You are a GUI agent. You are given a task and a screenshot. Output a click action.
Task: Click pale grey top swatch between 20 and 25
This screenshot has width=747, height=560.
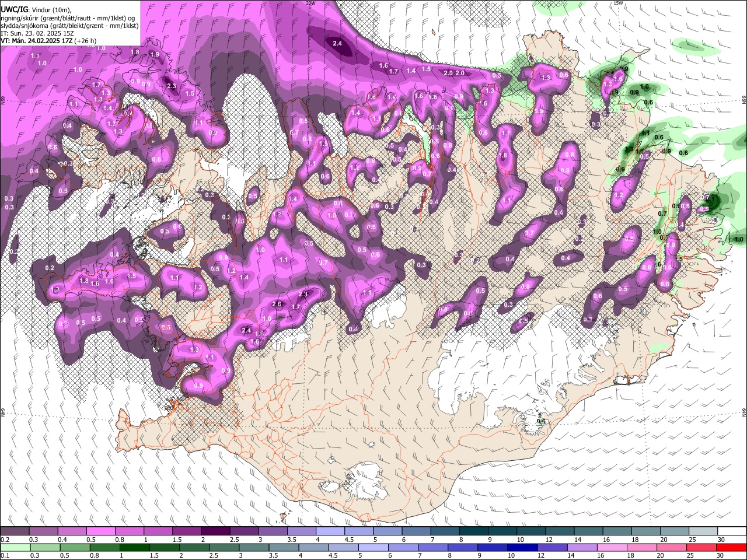[674, 531]
